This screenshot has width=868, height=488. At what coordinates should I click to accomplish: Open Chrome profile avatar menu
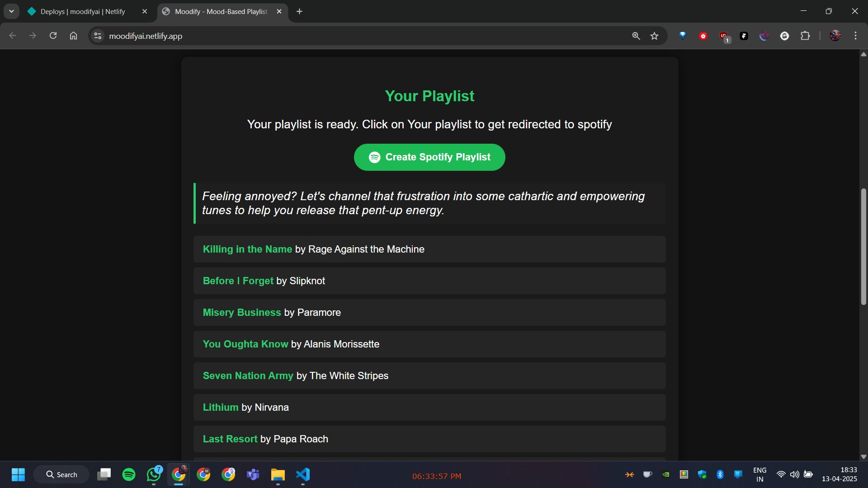[835, 36]
